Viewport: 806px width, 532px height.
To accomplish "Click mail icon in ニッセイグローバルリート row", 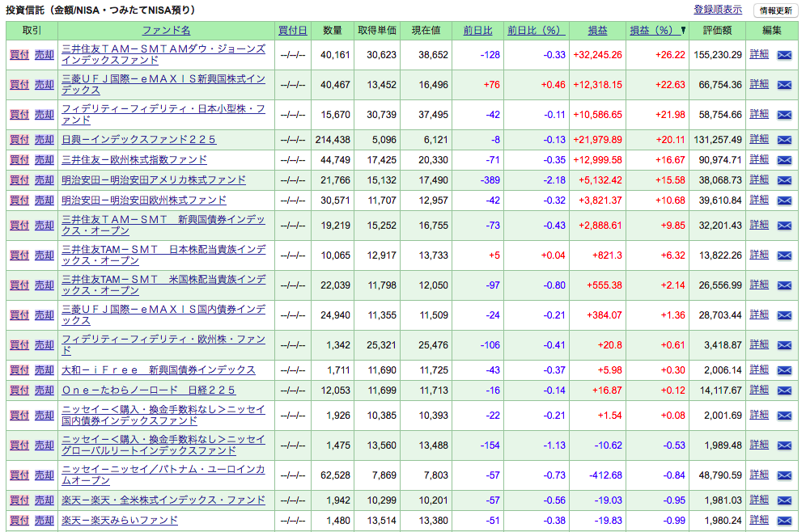I will click(x=784, y=445).
